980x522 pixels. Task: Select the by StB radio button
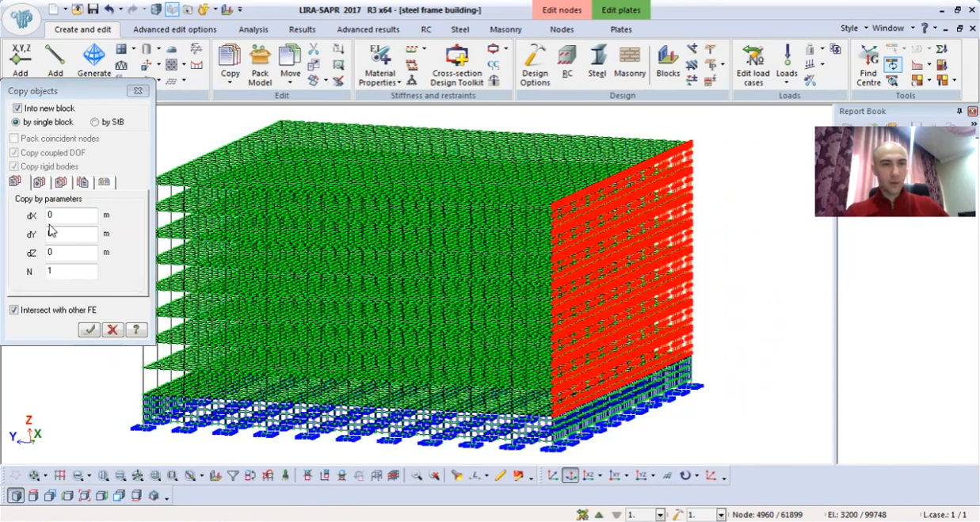point(95,122)
